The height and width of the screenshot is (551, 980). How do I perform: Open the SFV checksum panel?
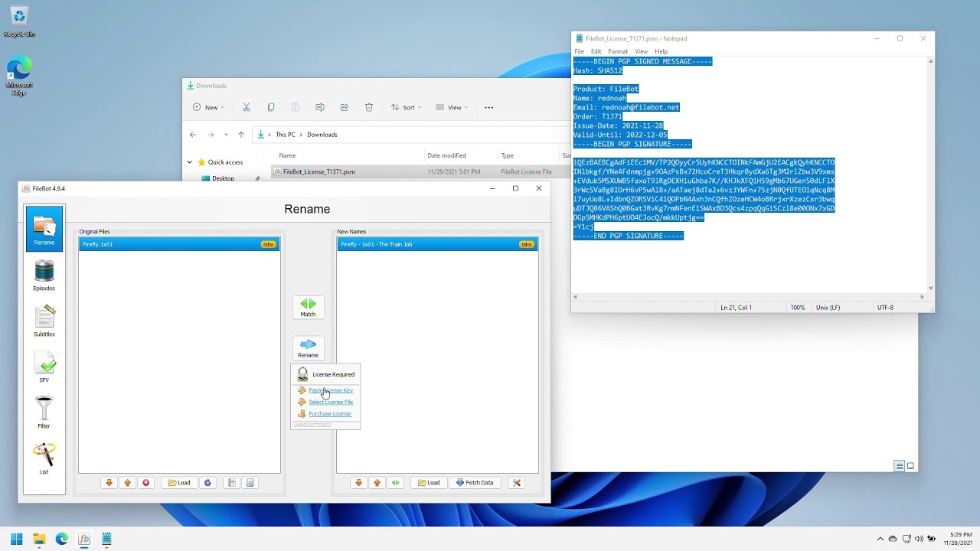[44, 367]
